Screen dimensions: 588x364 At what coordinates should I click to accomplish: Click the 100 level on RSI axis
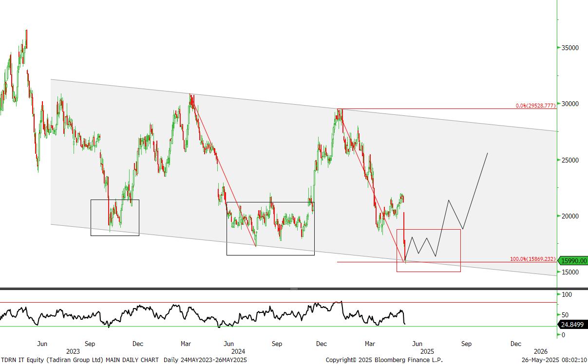(567, 294)
